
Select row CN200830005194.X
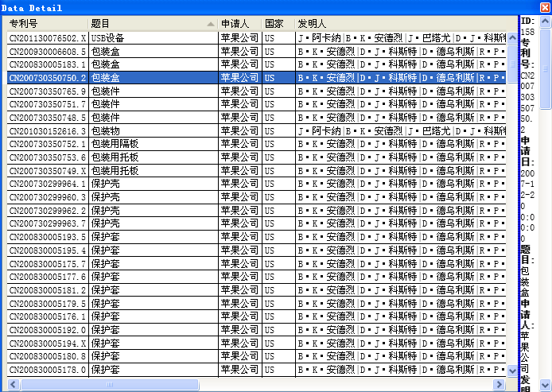click(x=256, y=343)
